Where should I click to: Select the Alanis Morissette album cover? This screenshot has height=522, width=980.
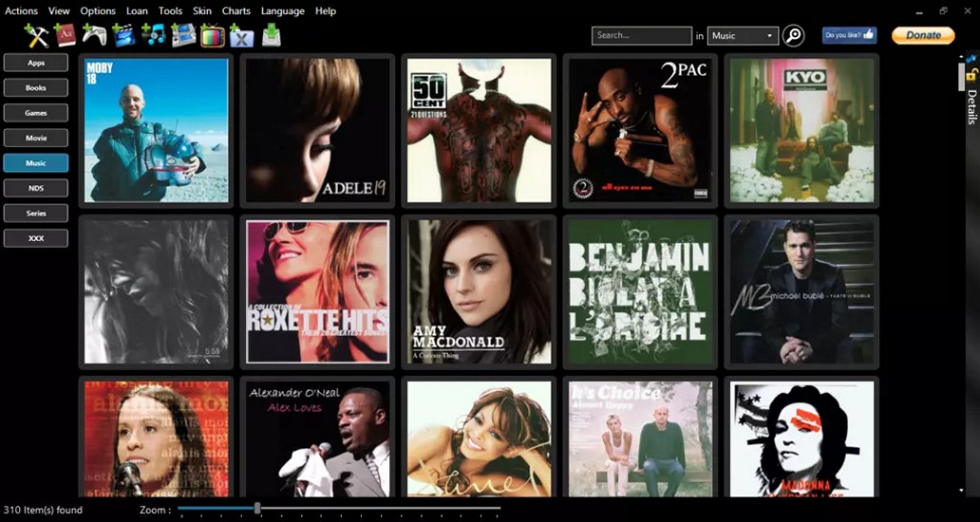(x=157, y=438)
